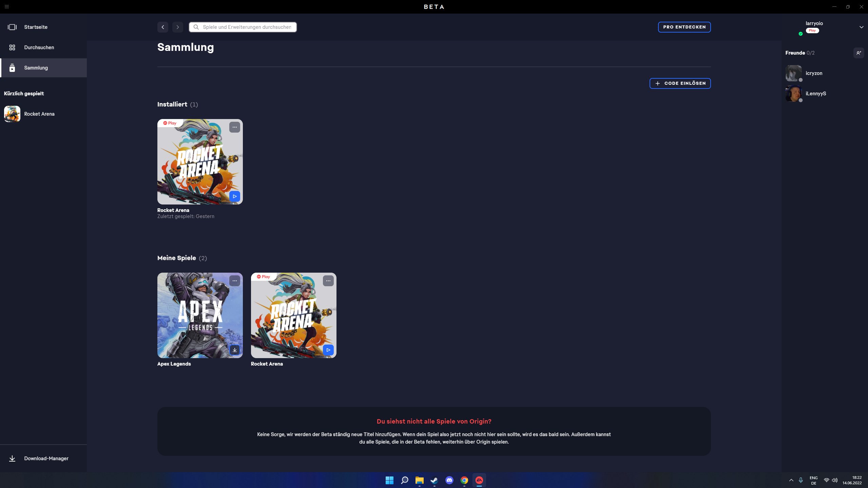Launch installed Rocket Arena via play icon

[235, 196]
